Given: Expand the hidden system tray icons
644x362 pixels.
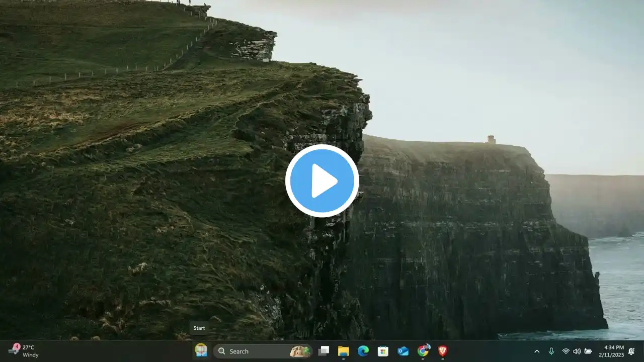Looking at the screenshot, I should click(x=537, y=351).
